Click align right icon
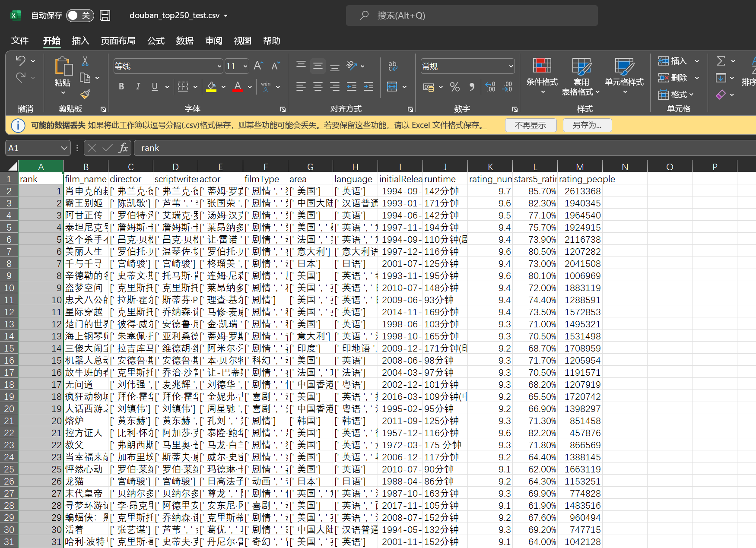Screen dimensions: 756x548 click(335, 87)
